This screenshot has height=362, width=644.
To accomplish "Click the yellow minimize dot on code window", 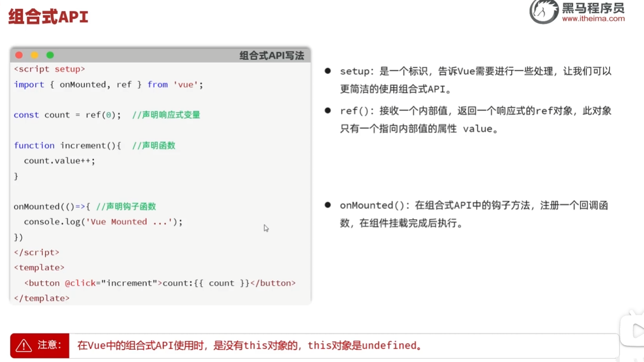I will (35, 55).
